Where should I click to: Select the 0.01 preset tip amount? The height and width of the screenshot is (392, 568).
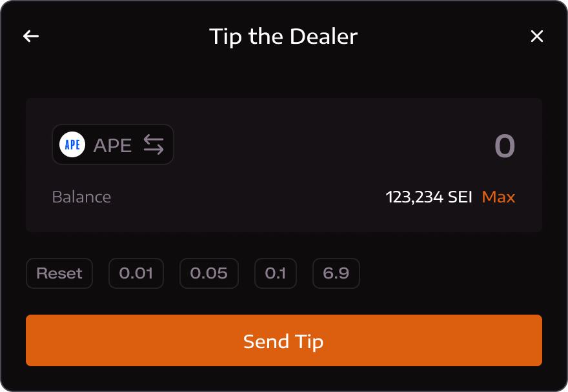point(136,273)
